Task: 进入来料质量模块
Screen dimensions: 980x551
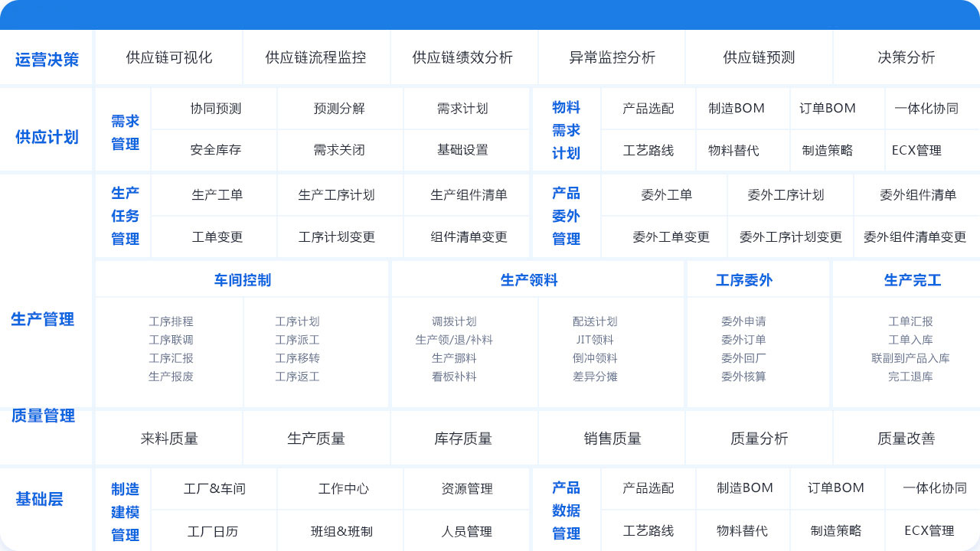Action: tap(168, 437)
